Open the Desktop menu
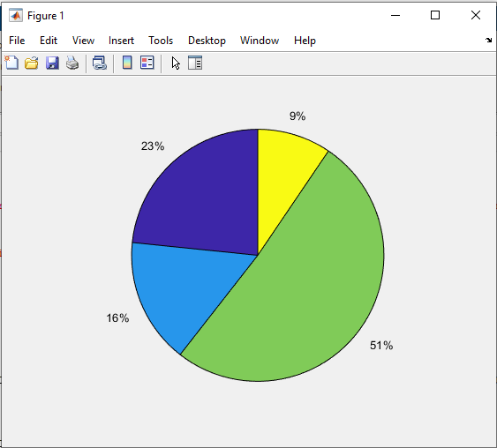Image resolution: width=497 pixels, height=448 pixels. (207, 41)
